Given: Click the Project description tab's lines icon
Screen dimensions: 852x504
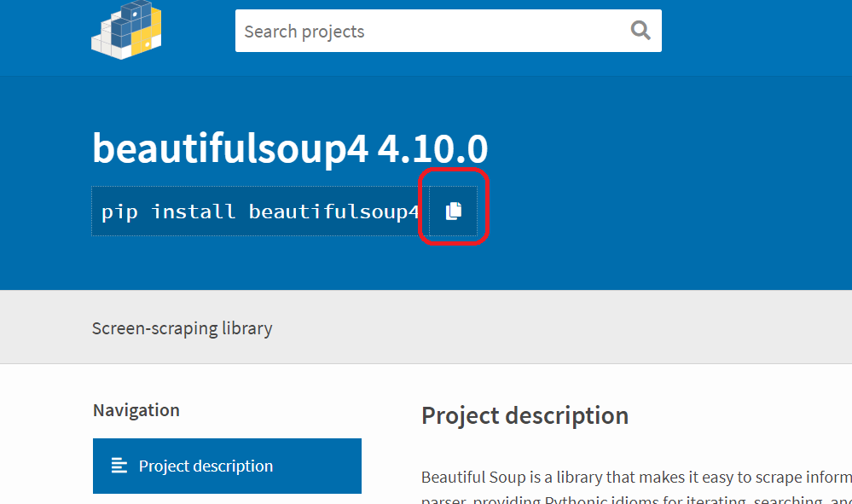Looking at the screenshot, I should click(x=119, y=466).
